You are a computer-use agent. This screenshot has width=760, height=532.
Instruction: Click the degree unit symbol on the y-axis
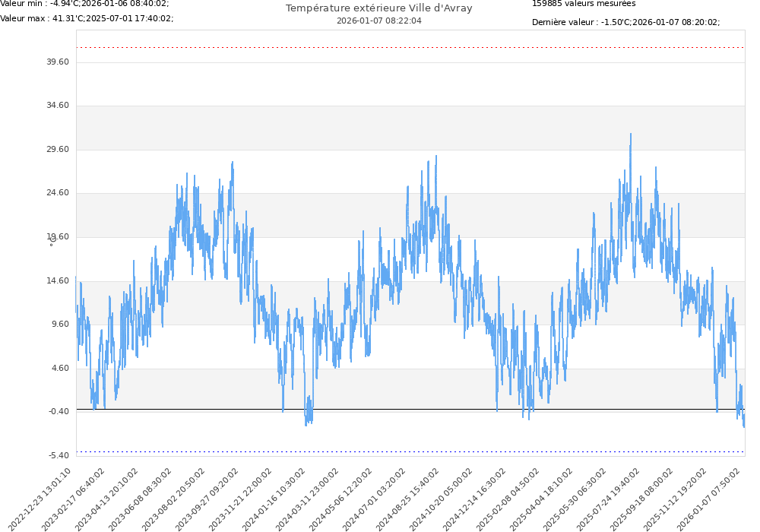[52, 245]
